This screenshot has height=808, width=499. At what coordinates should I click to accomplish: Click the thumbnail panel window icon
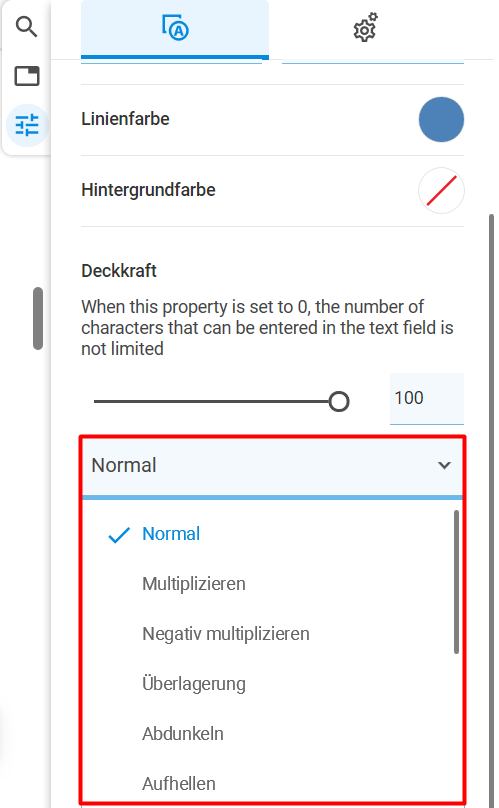27,76
